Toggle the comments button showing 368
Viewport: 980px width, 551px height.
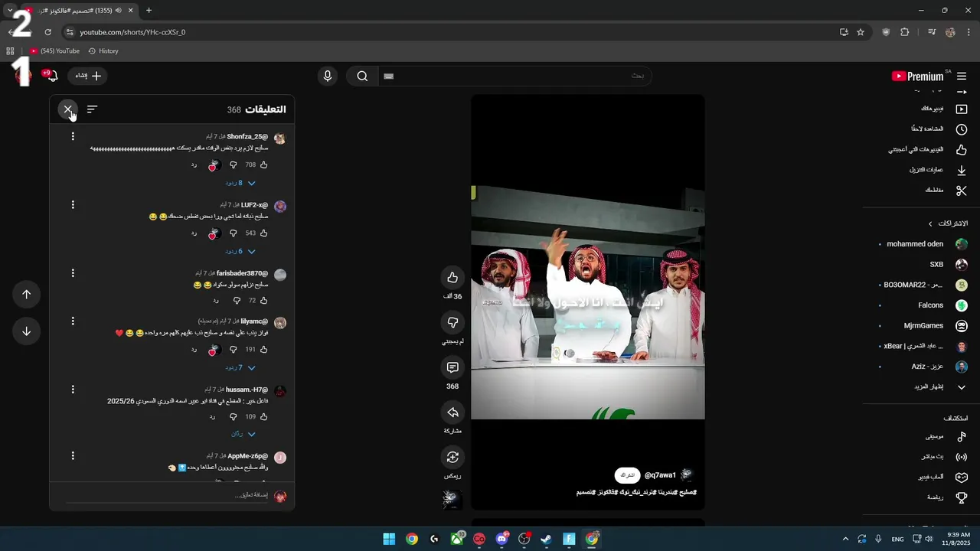(x=452, y=368)
